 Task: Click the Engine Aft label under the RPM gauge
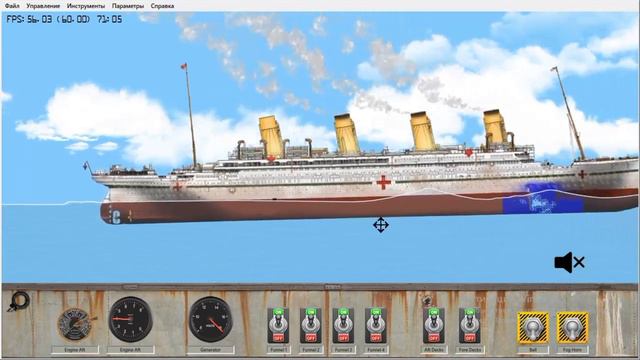pyautogui.click(x=131, y=350)
